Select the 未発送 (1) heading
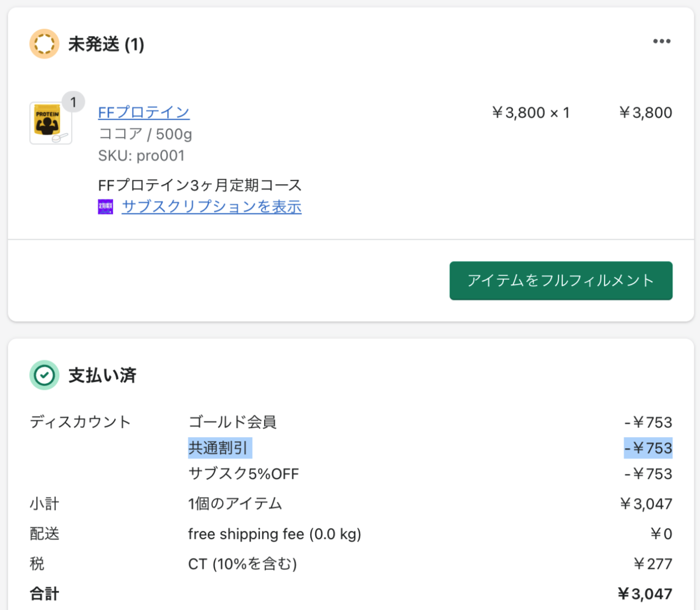The image size is (700, 610). (106, 44)
